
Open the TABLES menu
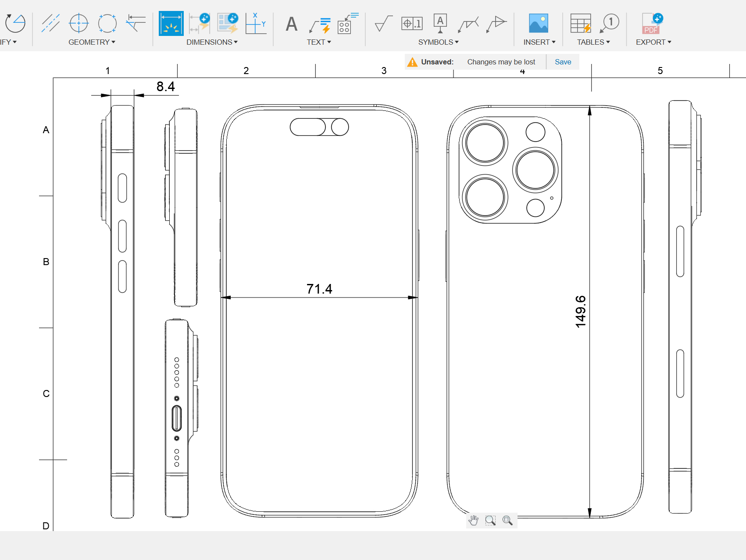pyautogui.click(x=593, y=42)
